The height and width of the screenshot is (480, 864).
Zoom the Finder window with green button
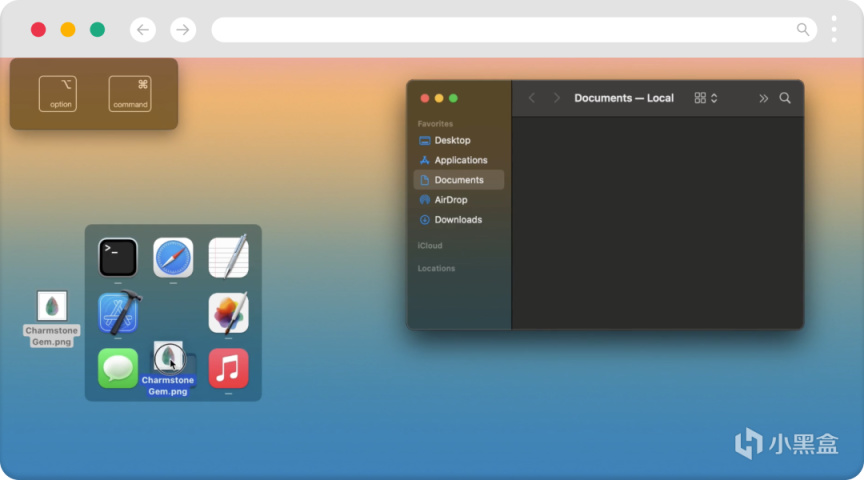tap(453, 98)
